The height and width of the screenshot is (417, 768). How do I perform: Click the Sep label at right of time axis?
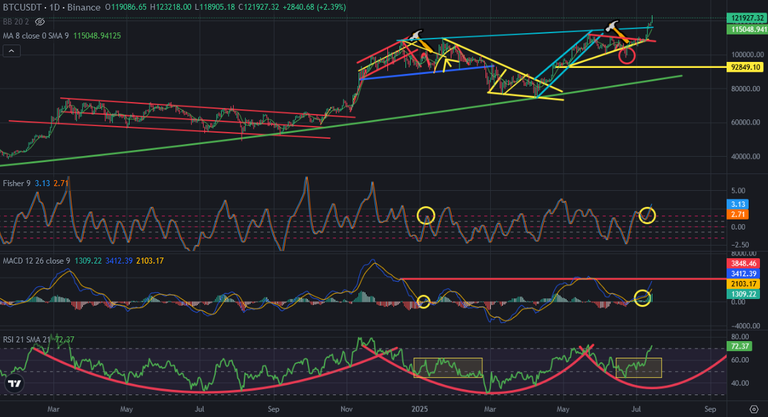click(710, 409)
